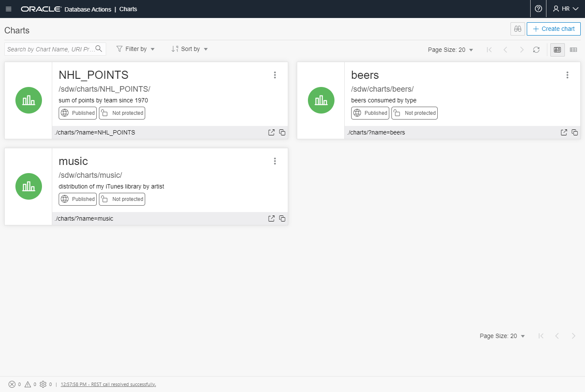Viewport: 585px width, 392px height.
Task: Open the HR user menu
Action: click(x=566, y=9)
